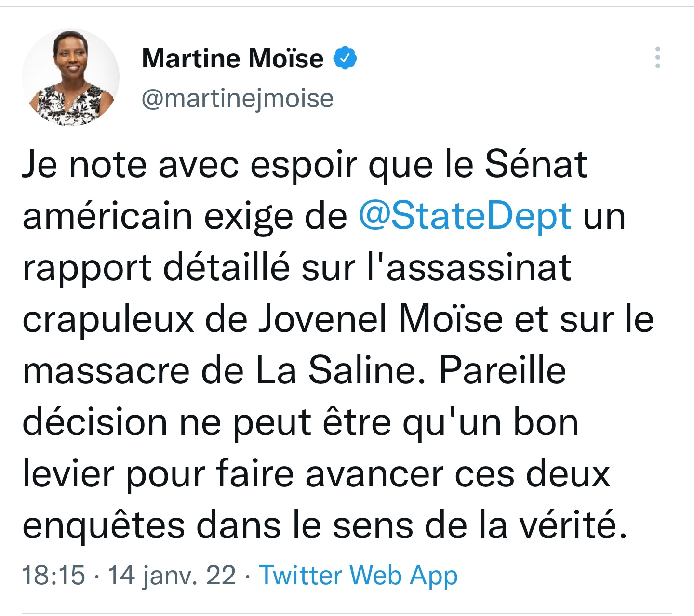Click the Twitter Web App source link
Screen dimensions: 694x616
coord(358,575)
